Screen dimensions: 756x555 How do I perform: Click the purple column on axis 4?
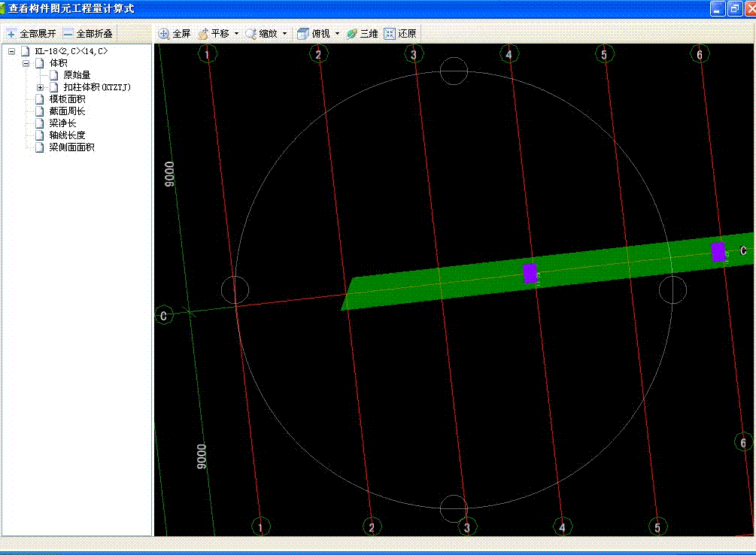(530, 274)
